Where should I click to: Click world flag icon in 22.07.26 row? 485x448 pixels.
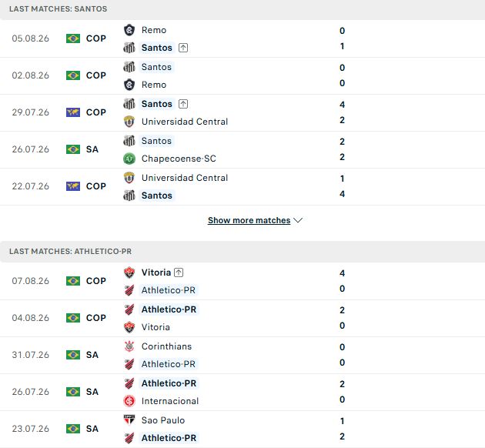(73, 186)
